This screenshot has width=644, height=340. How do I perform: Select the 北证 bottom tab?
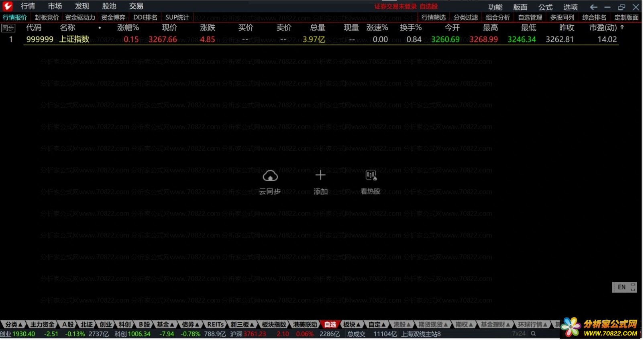point(86,324)
